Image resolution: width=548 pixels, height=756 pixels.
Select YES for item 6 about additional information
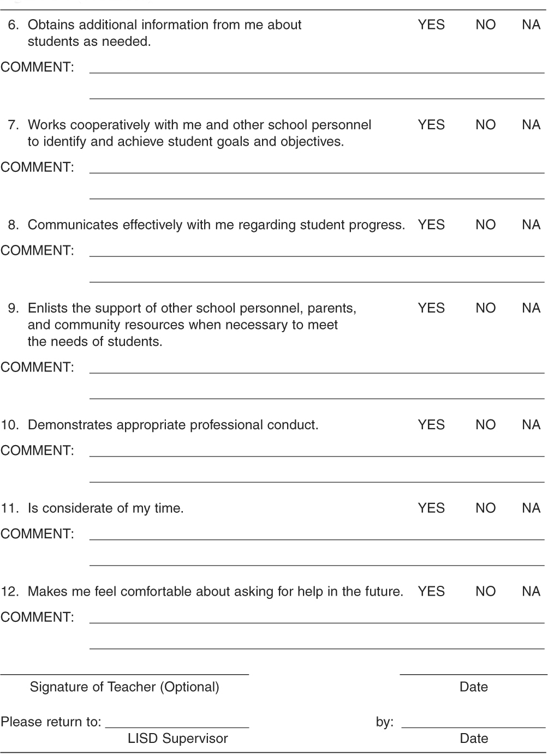pos(431,25)
